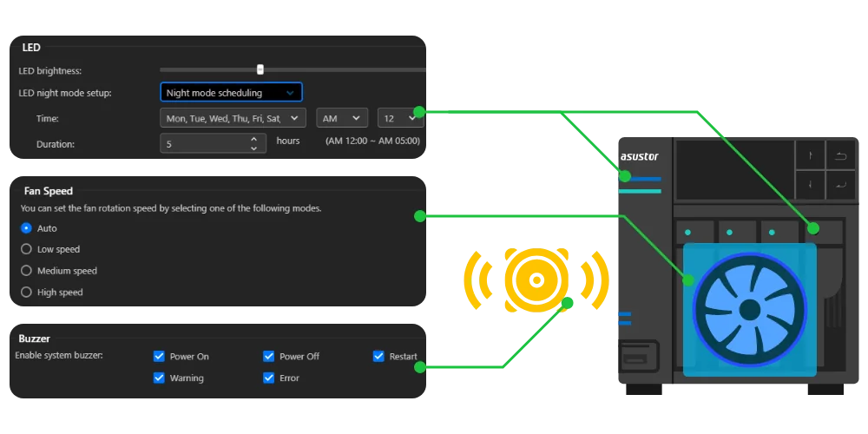Click the NAS LCD display screen
This screenshot has height=434, width=868.
click(734, 169)
